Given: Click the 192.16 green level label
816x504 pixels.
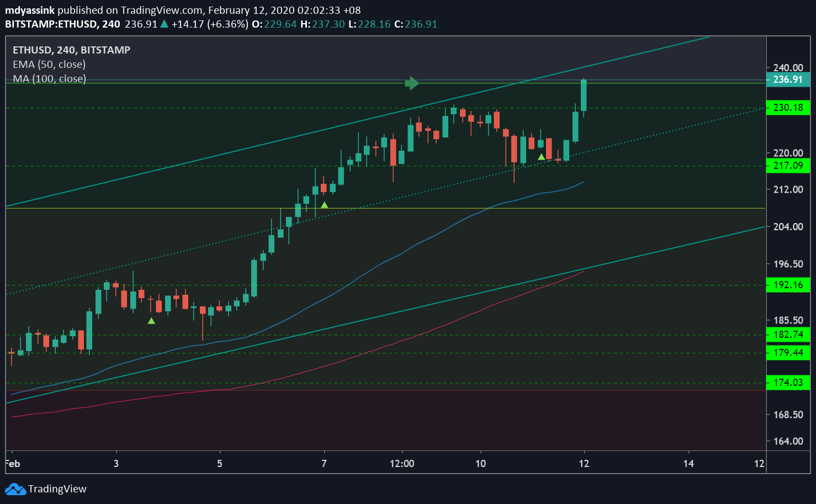Looking at the screenshot, I should 788,285.
